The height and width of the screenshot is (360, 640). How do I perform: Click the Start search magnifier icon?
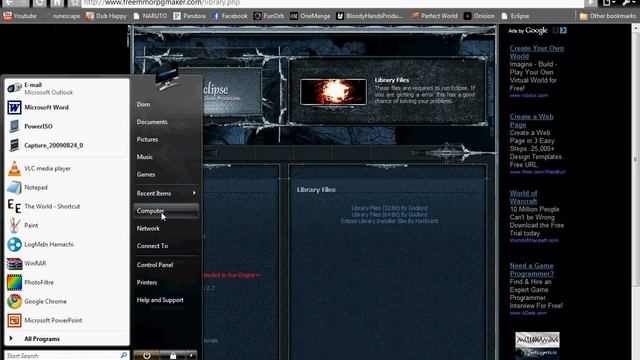pos(124,355)
